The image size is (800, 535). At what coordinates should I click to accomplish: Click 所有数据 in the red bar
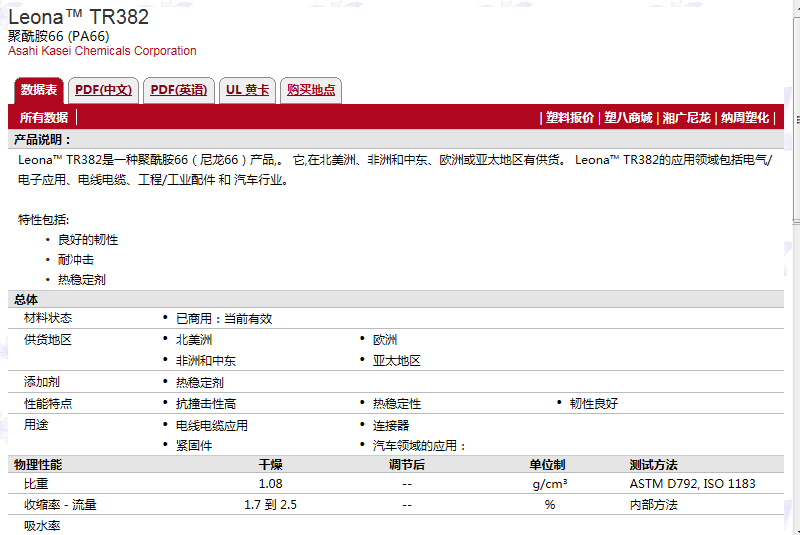[44, 118]
